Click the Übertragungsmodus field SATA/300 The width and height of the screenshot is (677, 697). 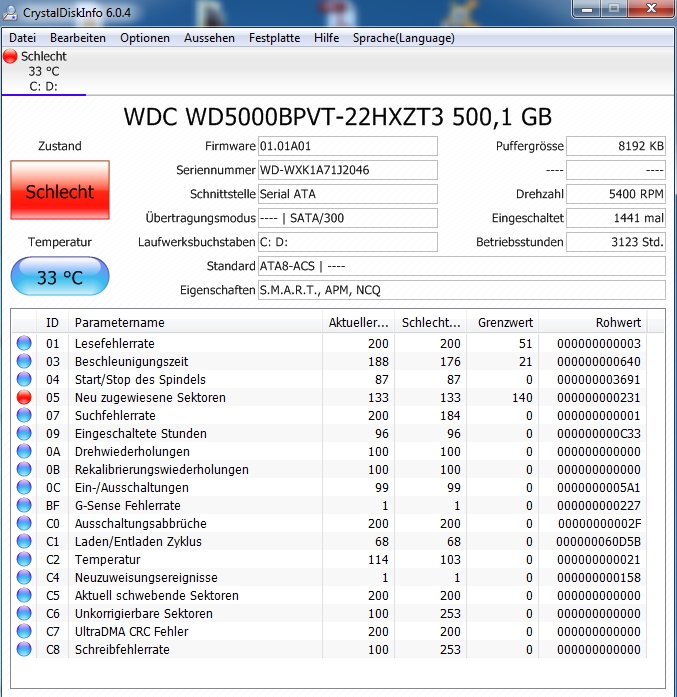coord(348,218)
